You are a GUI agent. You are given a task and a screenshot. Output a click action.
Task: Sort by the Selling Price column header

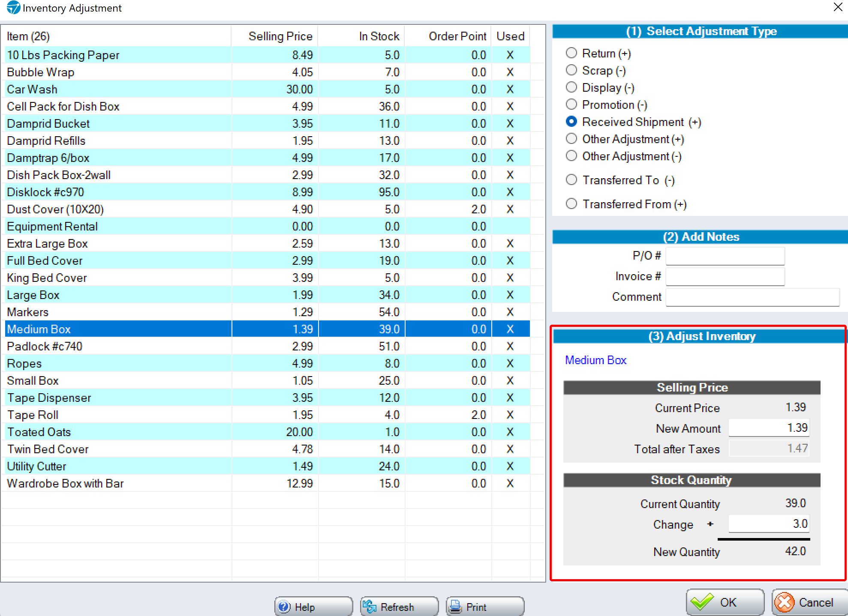coord(275,36)
